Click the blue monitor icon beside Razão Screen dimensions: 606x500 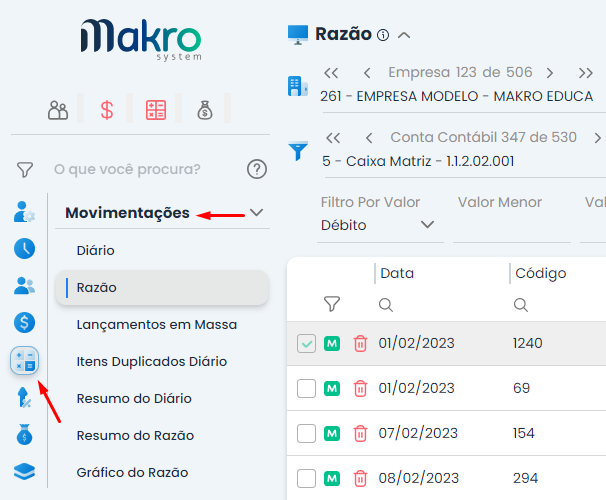[298, 35]
